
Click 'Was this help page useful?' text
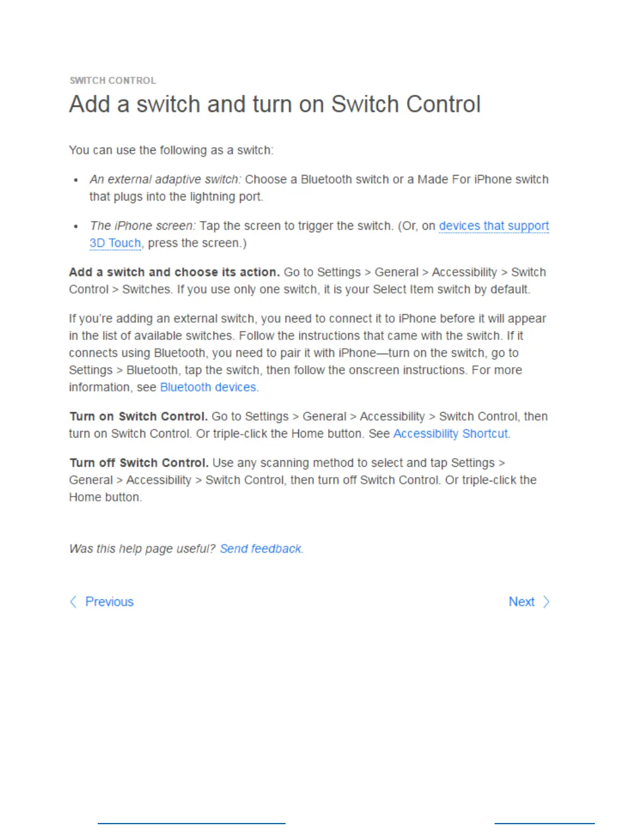[142, 549]
